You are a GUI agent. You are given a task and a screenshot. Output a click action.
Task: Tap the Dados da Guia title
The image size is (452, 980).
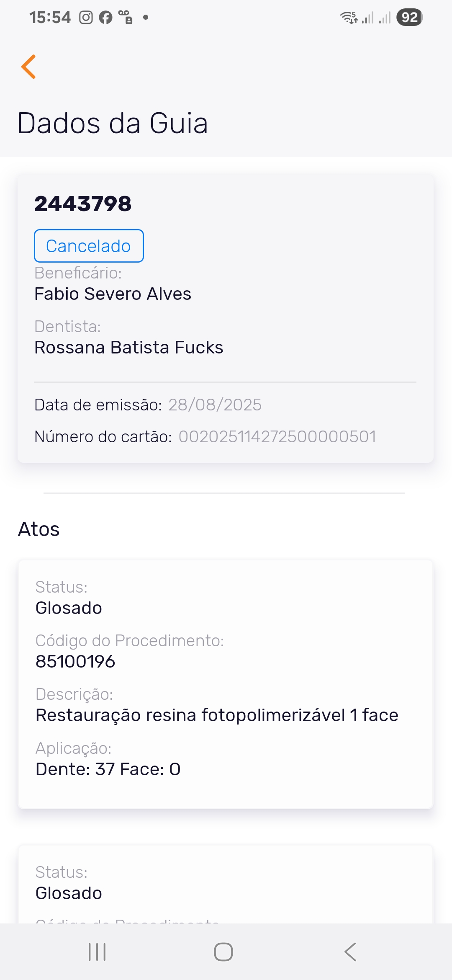click(x=113, y=124)
